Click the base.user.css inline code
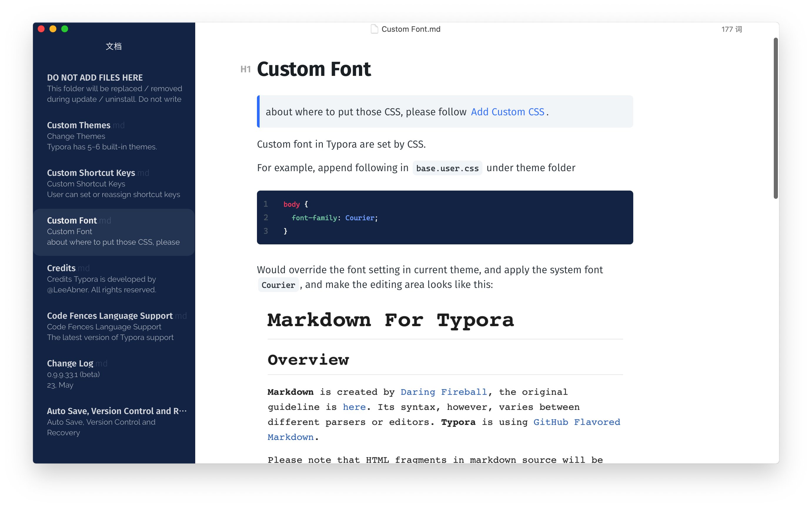 [x=447, y=168]
